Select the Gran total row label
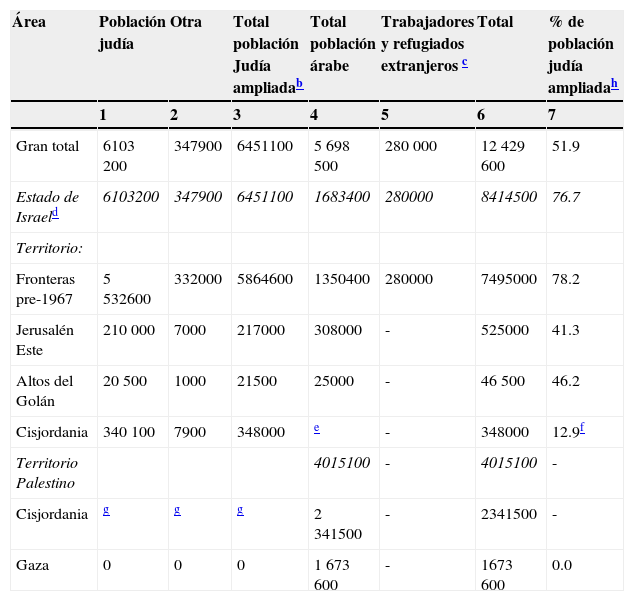This screenshot has height=601, width=634. point(47,146)
